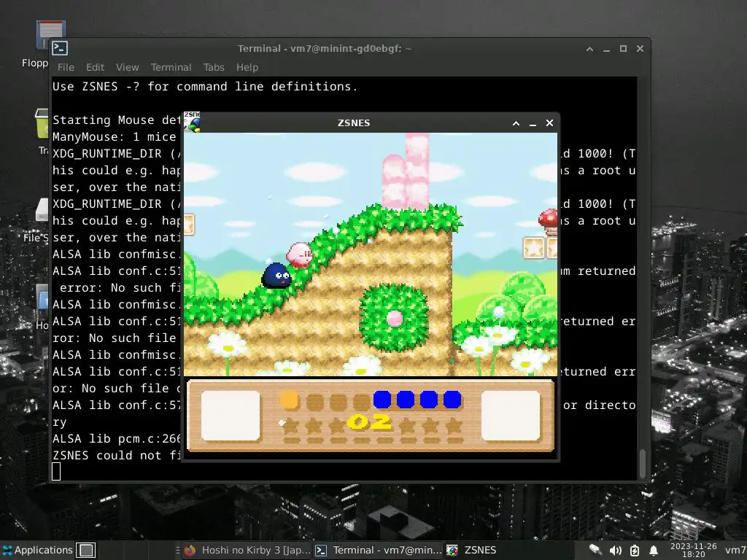The height and width of the screenshot is (560, 747).
Task: Open the Edit menu in Terminal
Action: coord(95,68)
